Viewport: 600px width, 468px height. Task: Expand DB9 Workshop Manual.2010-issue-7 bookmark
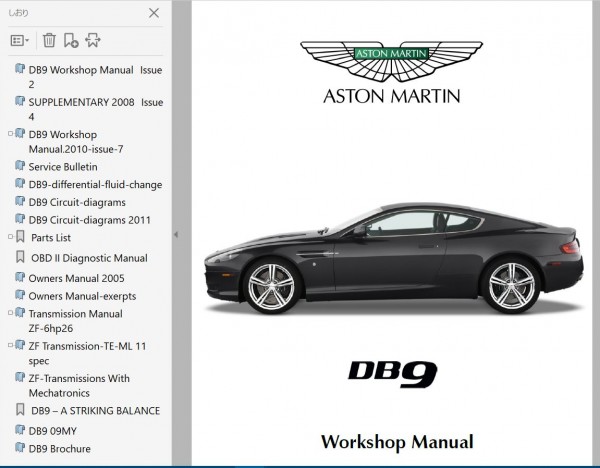tap(10, 134)
